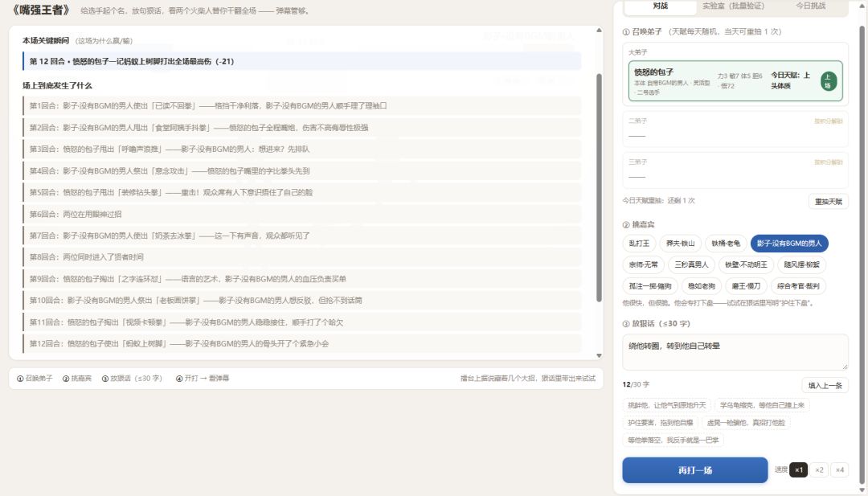The image size is (868, 496).
Task: Click the 第9回合 之字连环怼 row
Action: click(301, 279)
